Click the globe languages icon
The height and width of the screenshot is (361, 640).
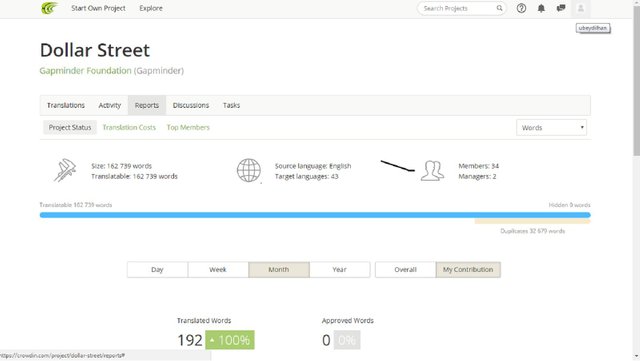249,170
